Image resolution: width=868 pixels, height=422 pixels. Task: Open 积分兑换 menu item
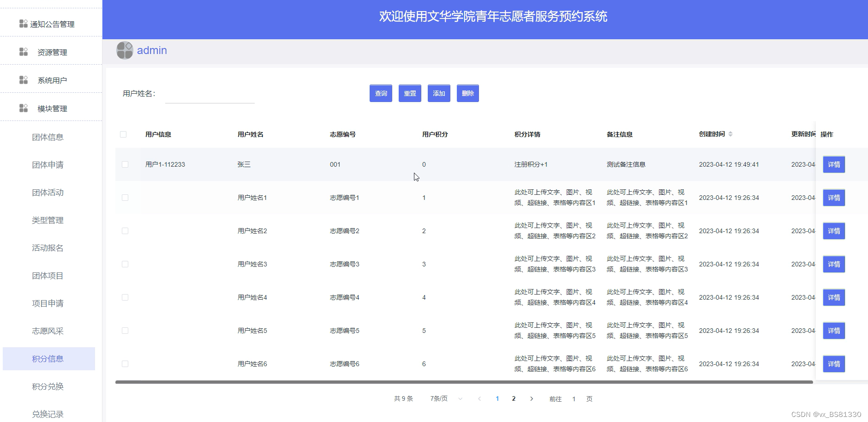pyautogui.click(x=48, y=386)
